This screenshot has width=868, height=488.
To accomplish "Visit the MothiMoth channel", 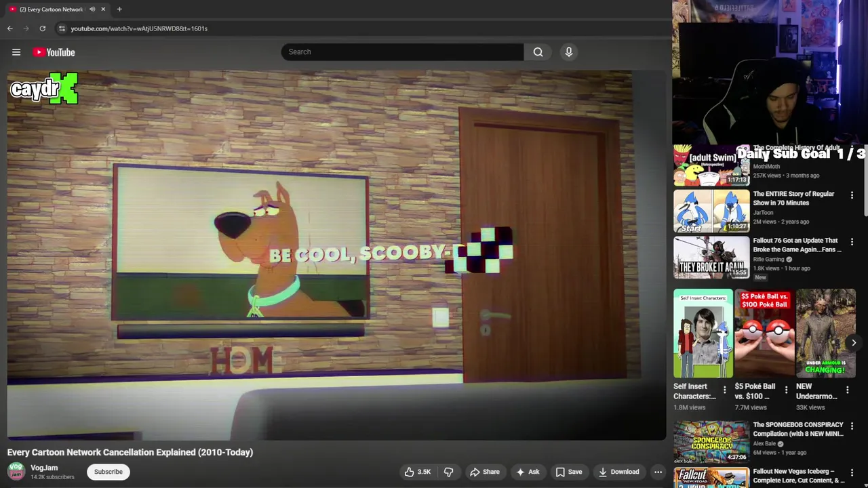I will pyautogui.click(x=766, y=167).
